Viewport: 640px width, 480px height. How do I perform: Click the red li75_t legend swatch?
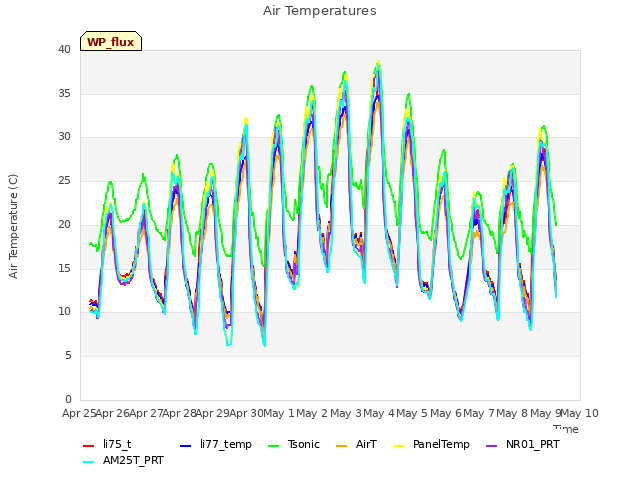click(89, 445)
